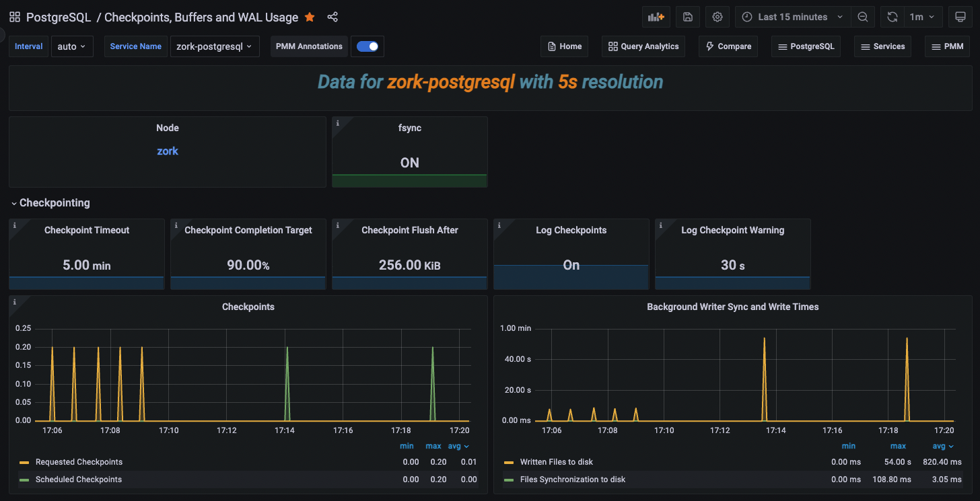The width and height of the screenshot is (980, 501).
Task: Click the Compare button
Action: click(x=728, y=46)
